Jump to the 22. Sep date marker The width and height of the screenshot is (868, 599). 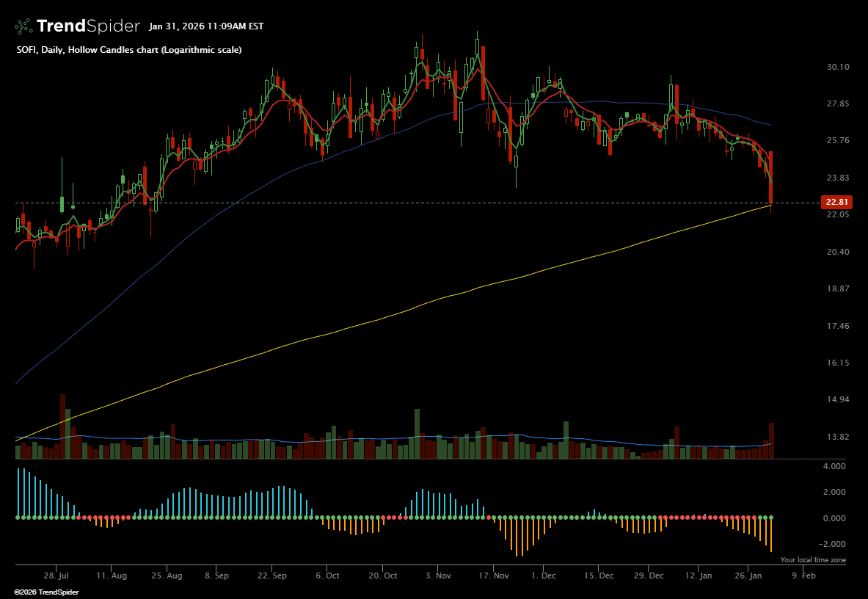tap(271, 576)
